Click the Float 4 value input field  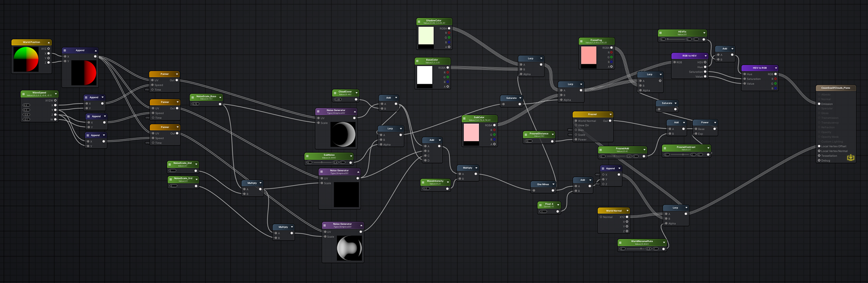pyautogui.click(x=543, y=211)
